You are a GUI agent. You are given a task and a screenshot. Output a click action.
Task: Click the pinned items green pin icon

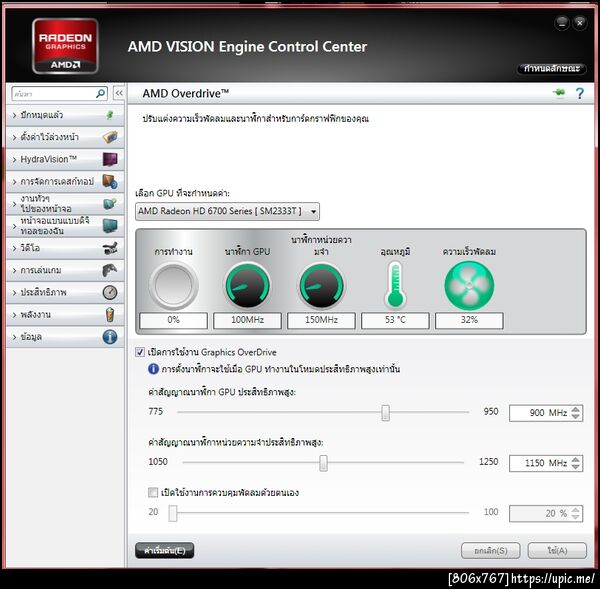[x=110, y=115]
